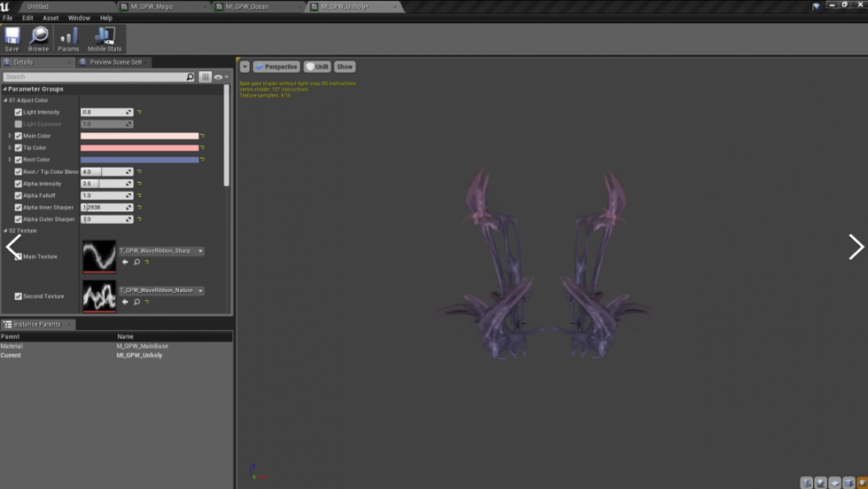The image size is (868, 489).
Task: Open the File menu
Action: [8, 18]
